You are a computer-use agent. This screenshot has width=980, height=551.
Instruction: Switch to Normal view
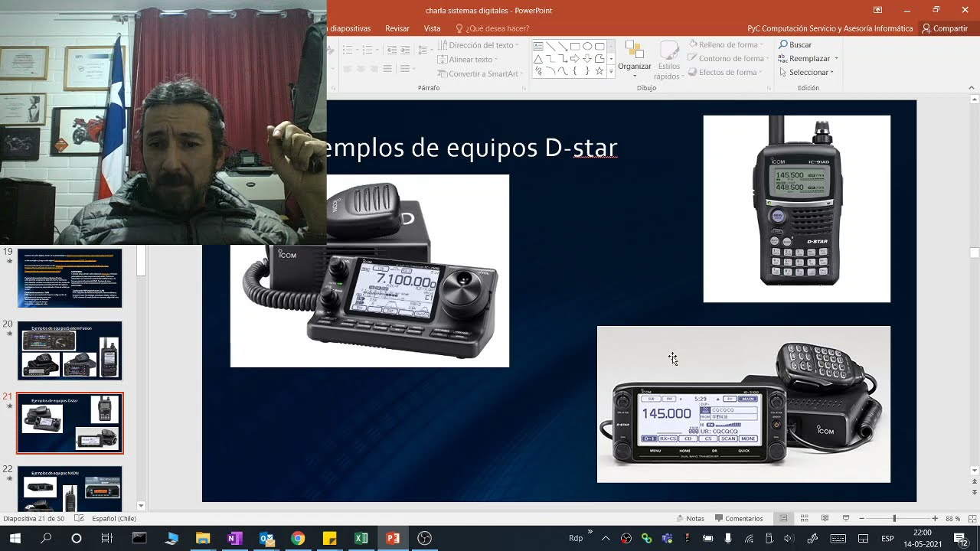(x=783, y=518)
